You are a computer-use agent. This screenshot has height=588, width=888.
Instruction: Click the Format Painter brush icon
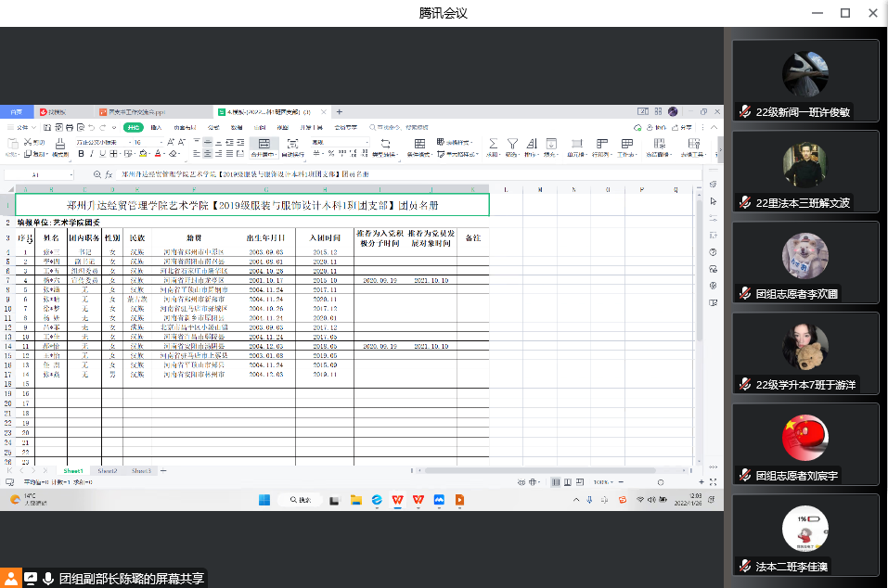click(60, 145)
